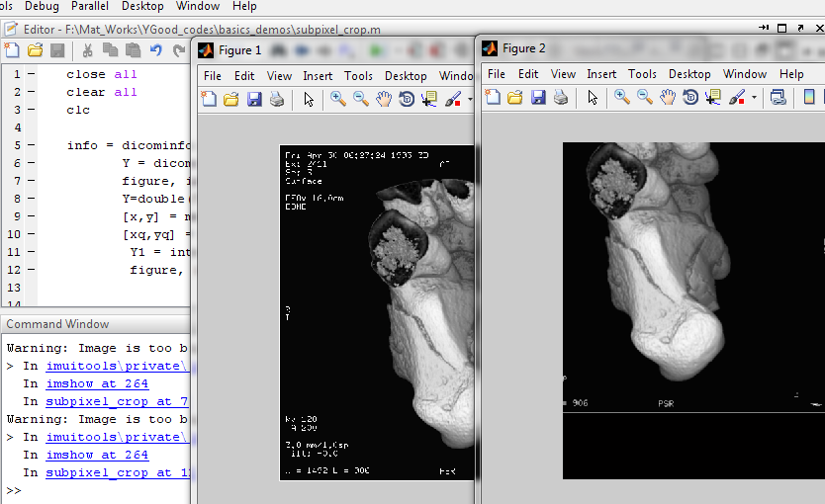Open Parallel menu in main menu bar
The width and height of the screenshot is (825, 504).
[x=90, y=6]
